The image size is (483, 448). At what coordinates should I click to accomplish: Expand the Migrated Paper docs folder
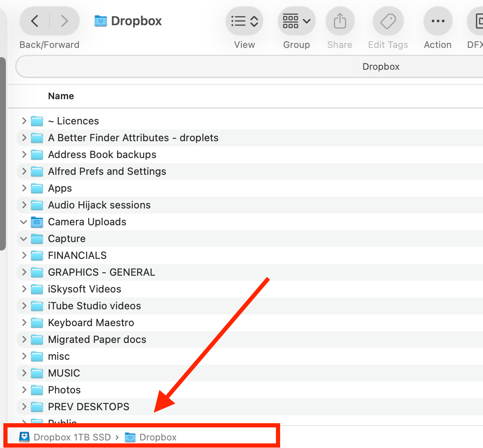pyautogui.click(x=24, y=339)
